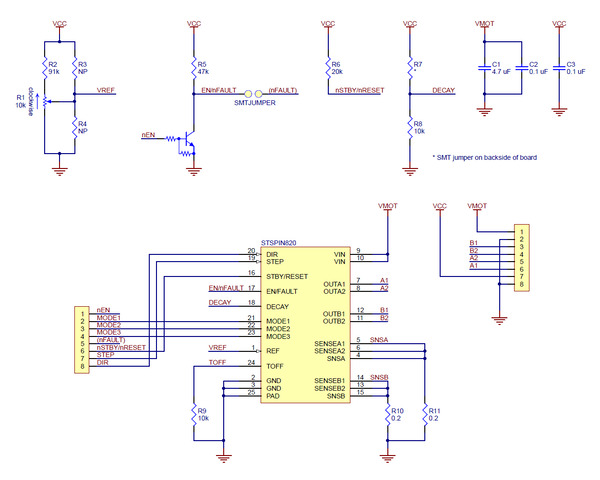Select the TOFF net label near pin 24
Screen dimensions: 600x480
click(x=217, y=362)
